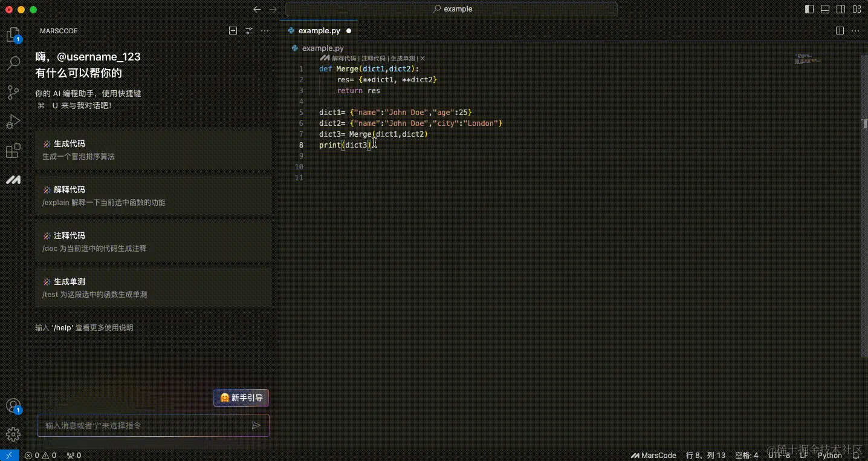Change indentation via 空格: 4
Viewport: 868px width, 461px height.
(x=747, y=455)
